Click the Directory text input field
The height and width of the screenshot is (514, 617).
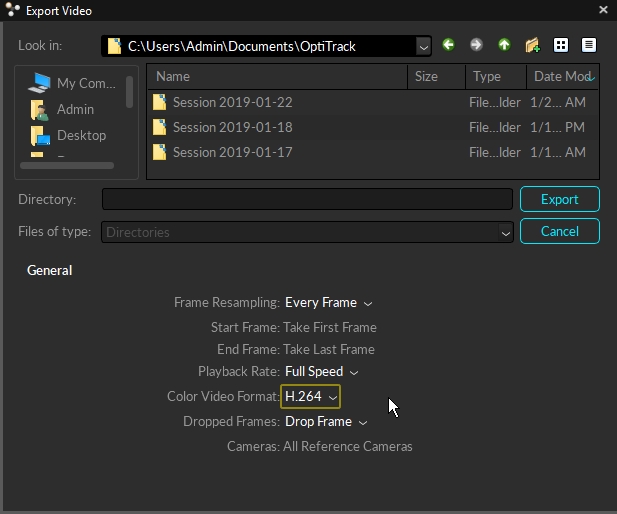point(307,199)
